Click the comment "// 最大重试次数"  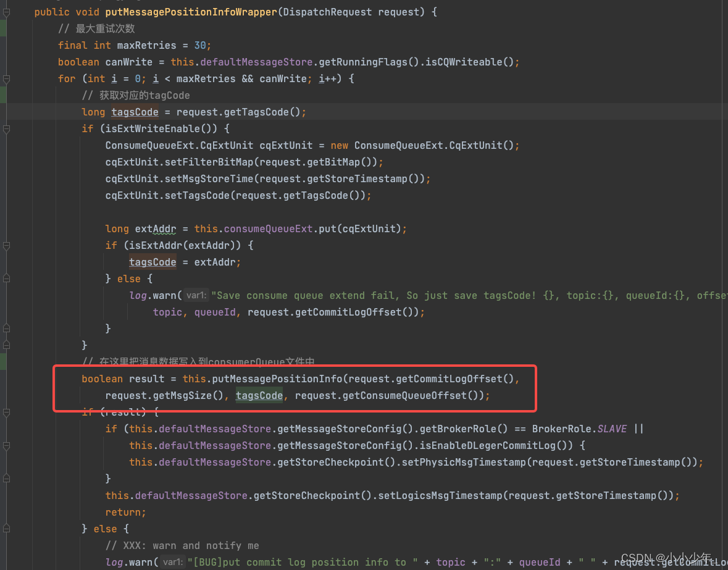coord(96,29)
